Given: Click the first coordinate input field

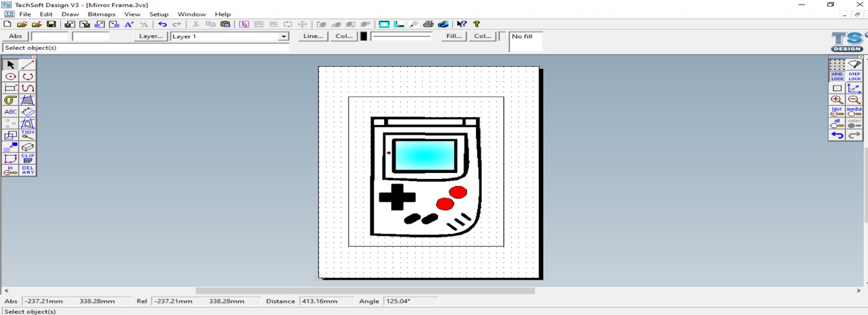Looking at the screenshot, I should point(50,36).
